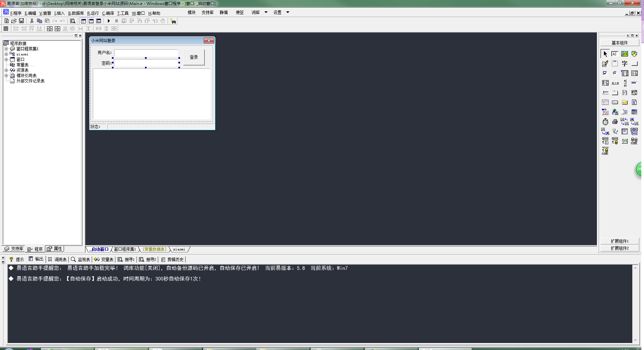The height and width of the screenshot is (350, 644).
Task: Open the 扩展组件1 component group
Action: click(x=620, y=241)
